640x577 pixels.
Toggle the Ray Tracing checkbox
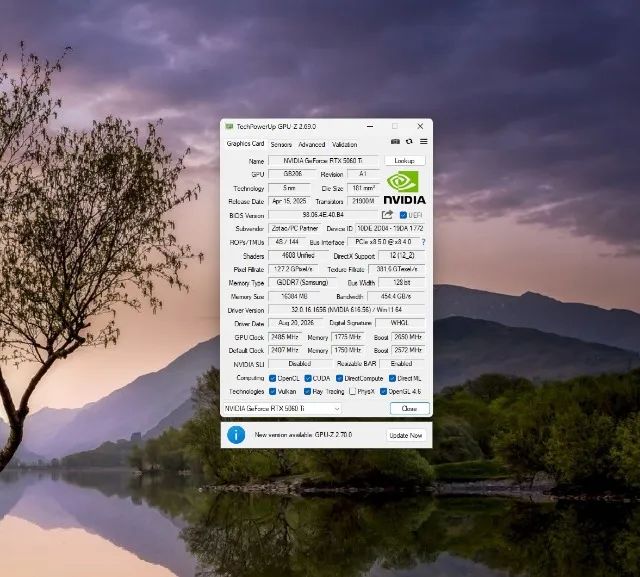point(307,391)
